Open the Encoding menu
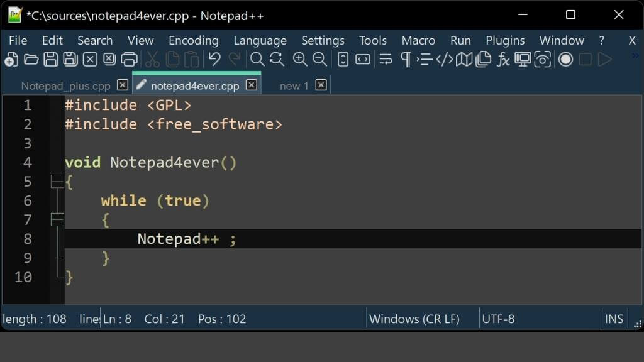The width and height of the screenshot is (644, 362). (194, 41)
